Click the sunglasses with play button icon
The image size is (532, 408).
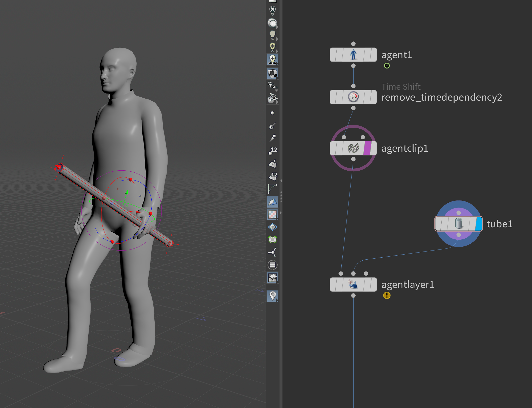pyautogui.click(x=272, y=98)
